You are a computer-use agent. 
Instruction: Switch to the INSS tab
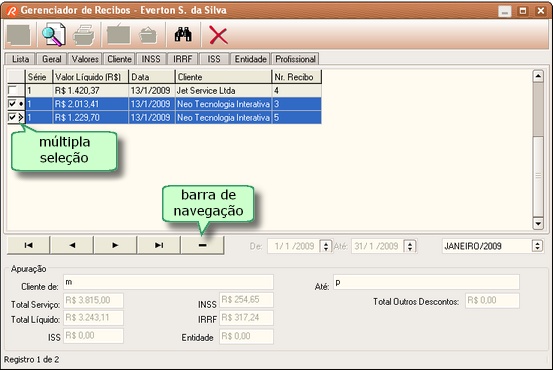pos(151,59)
